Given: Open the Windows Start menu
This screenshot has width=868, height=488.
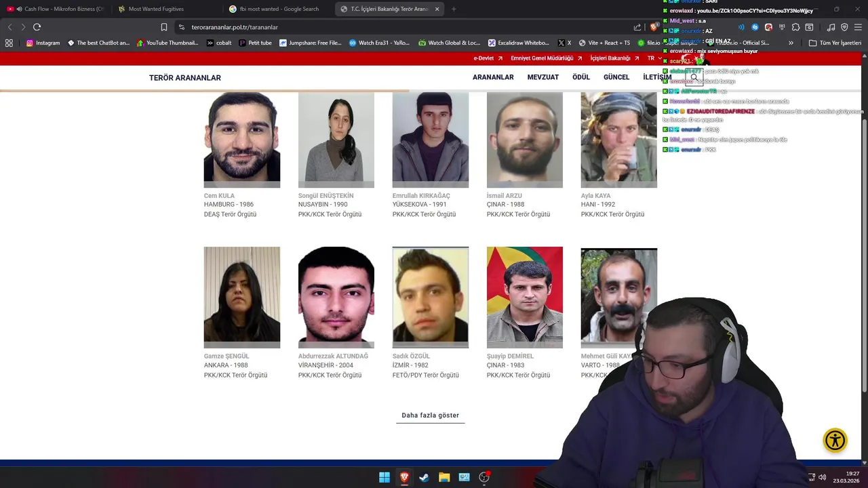Looking at the screenshot, I should [384, 477].
